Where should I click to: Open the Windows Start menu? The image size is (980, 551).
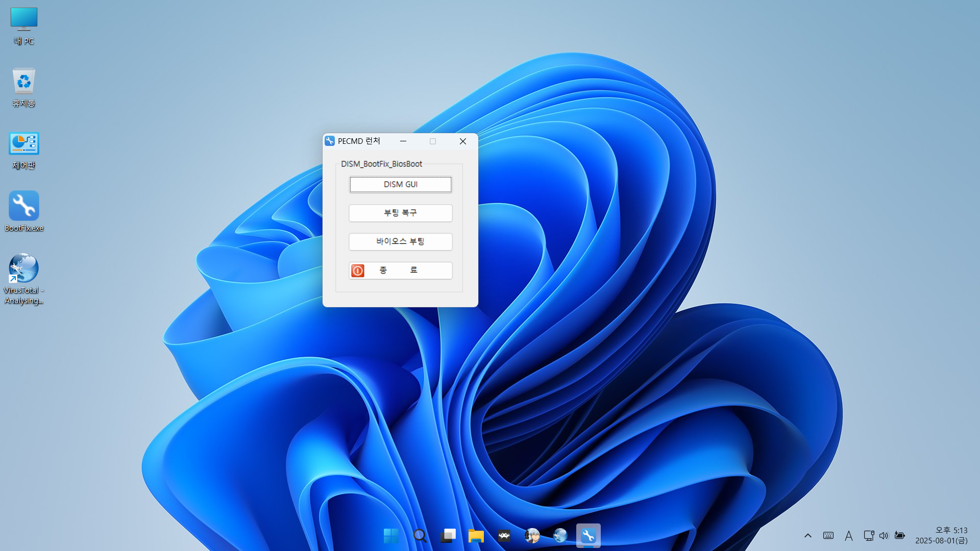click(x=391, y=536)
